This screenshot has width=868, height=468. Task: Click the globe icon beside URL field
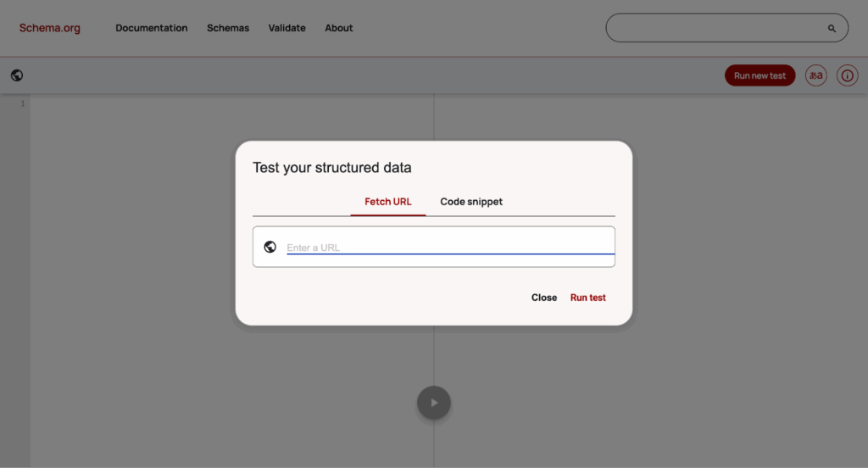[x=270, y=247]
